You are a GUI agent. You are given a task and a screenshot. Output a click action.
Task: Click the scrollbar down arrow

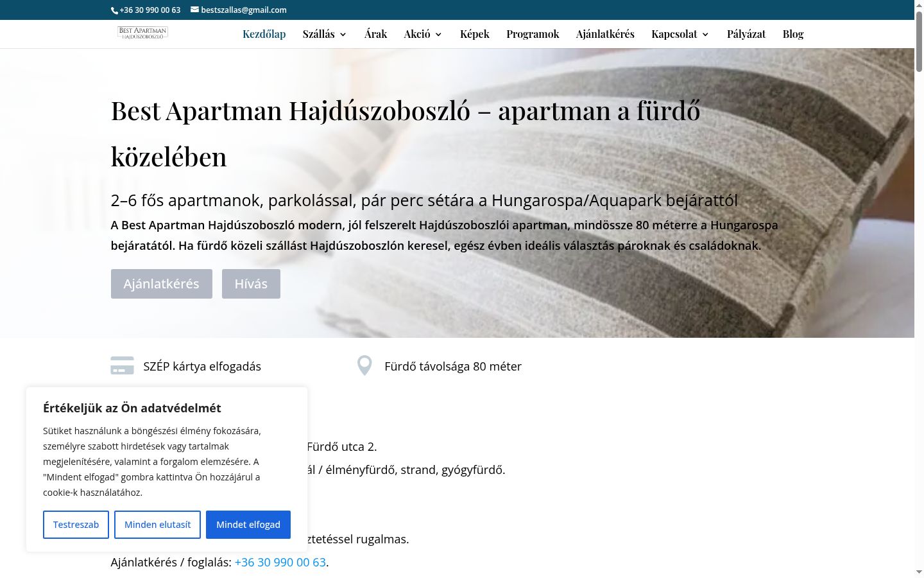pos(919,572)
